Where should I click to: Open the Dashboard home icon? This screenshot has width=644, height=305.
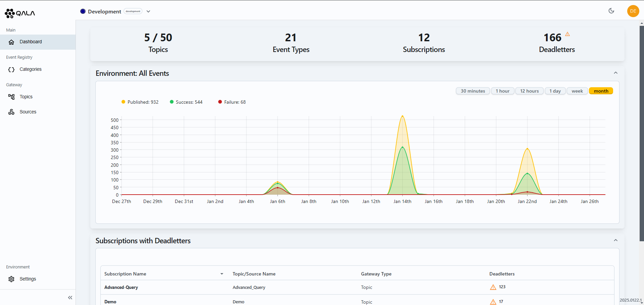11,42
